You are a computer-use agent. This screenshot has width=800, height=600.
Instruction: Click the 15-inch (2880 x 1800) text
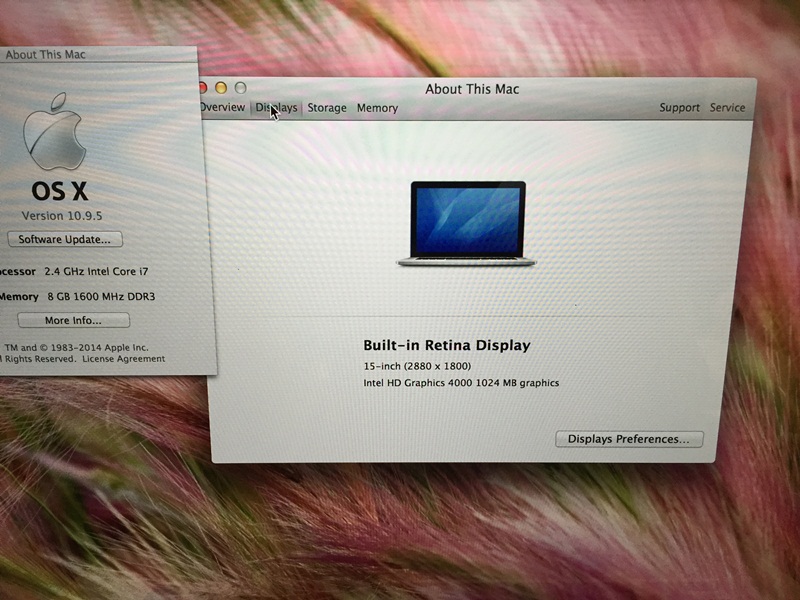pos(417,366)
